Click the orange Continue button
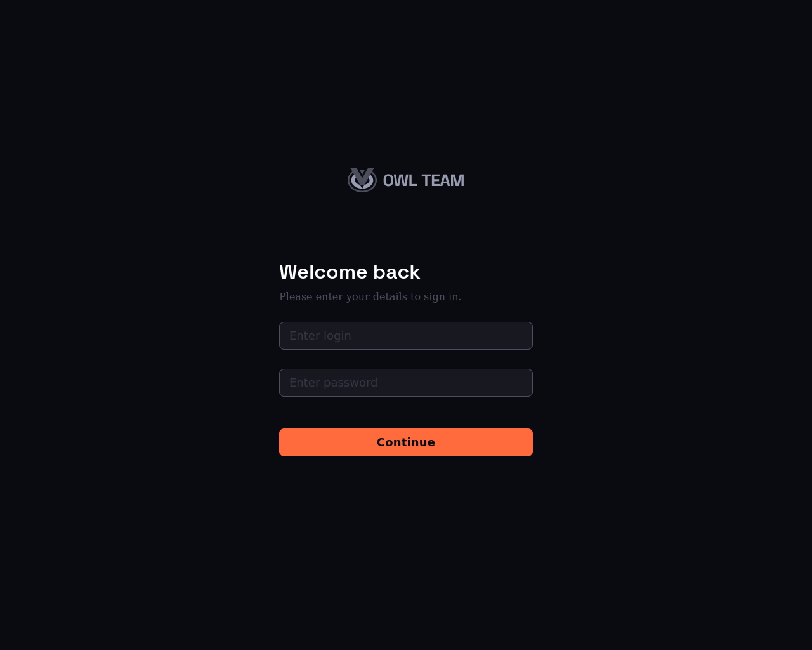Screen dimensions: 812x650 point(406,442)
